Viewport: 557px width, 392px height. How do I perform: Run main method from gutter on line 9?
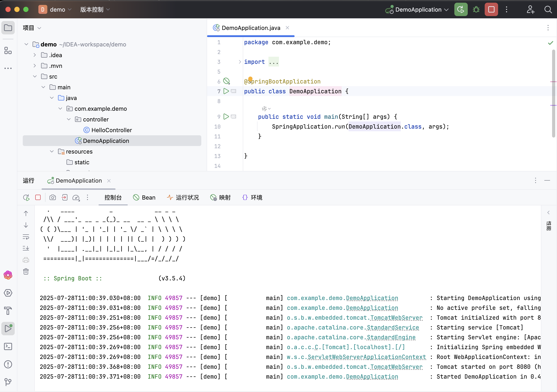point(226,117)
